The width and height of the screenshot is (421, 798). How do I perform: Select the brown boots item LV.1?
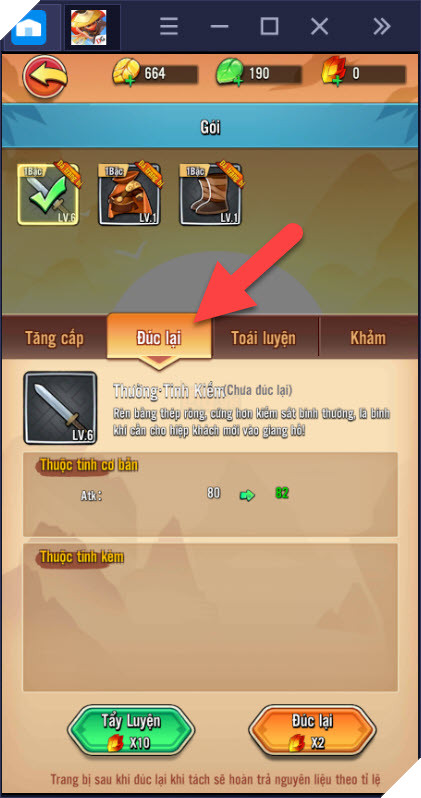coord(210,194)
